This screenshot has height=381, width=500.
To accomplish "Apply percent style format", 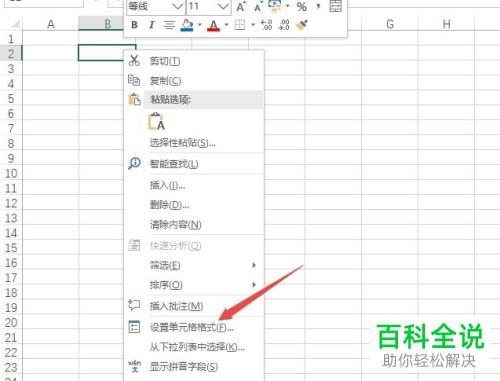I will pyautogui.click(x=302, y=6).
